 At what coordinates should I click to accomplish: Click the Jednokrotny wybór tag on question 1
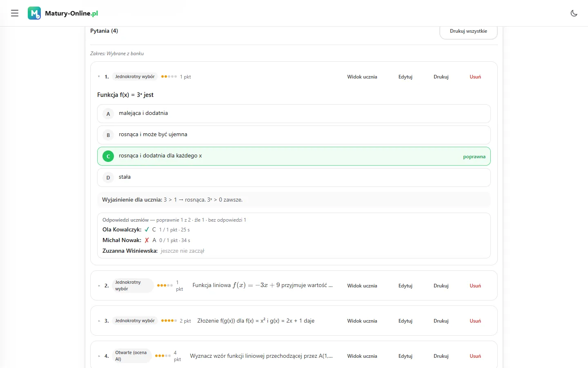pos(135,76)
